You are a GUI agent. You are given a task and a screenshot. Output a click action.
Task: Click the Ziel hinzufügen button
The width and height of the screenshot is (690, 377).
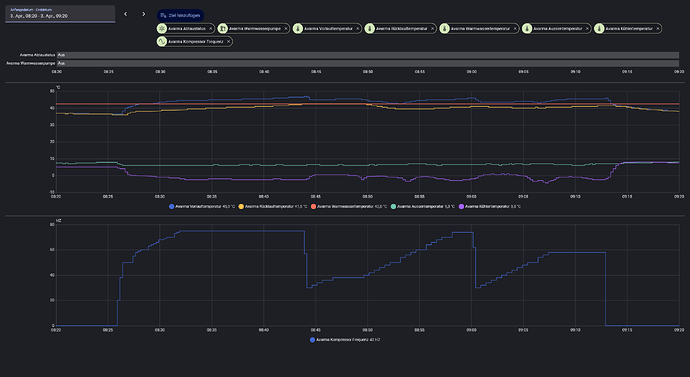[180, 15]
